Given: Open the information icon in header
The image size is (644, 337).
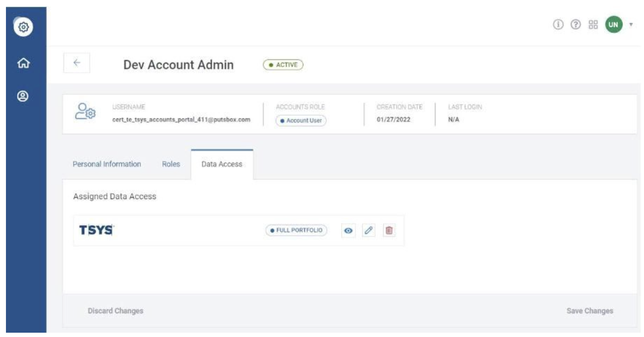Looking at the screenshot, I should pos(558,24).
